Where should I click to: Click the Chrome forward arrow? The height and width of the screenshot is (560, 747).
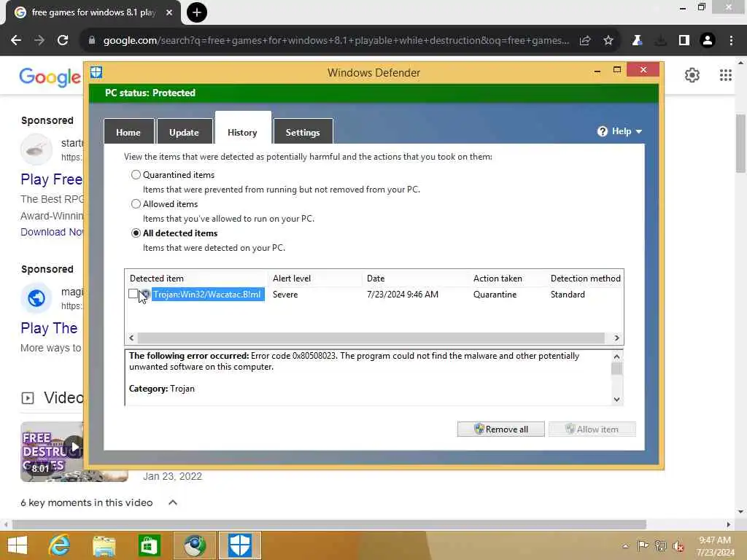(x=39, y=41)
